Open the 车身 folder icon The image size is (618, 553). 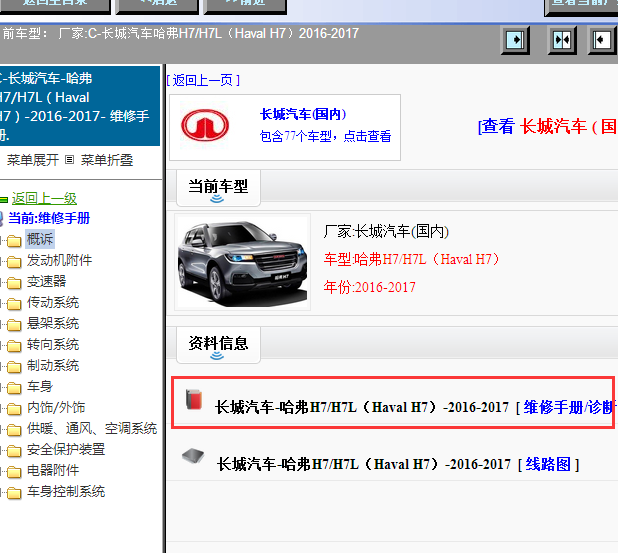14,387
